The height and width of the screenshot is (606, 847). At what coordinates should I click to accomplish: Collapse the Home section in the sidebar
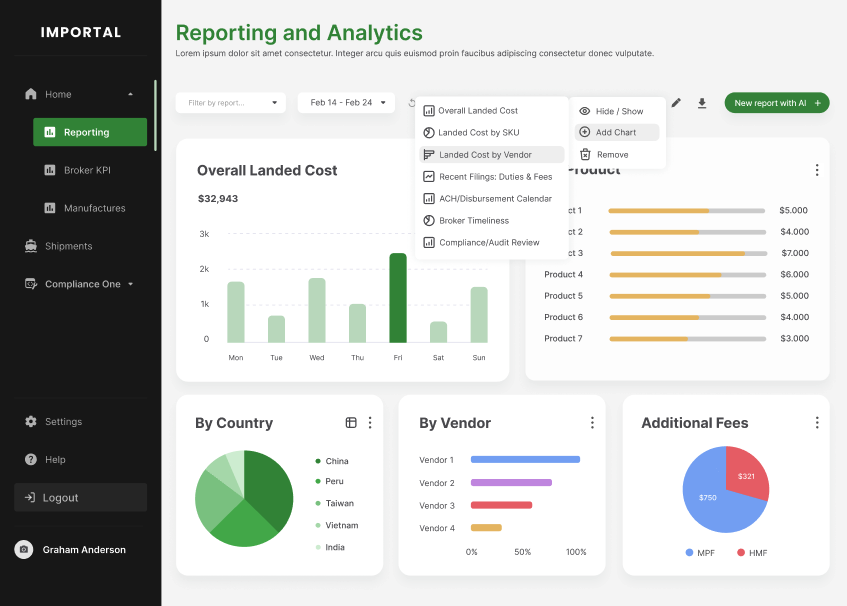(x=129, y=94)
